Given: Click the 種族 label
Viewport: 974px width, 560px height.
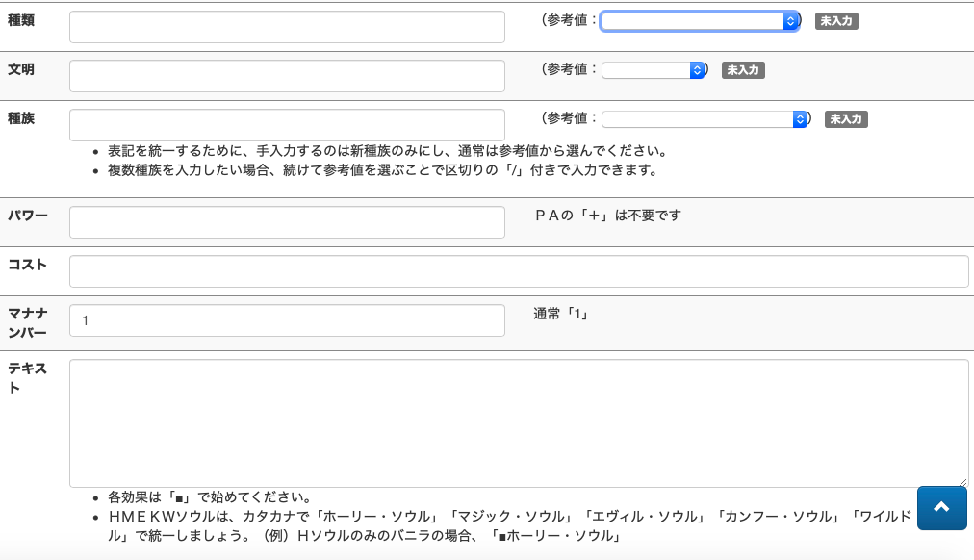Looking at the screenshot, I should (21, 118).
